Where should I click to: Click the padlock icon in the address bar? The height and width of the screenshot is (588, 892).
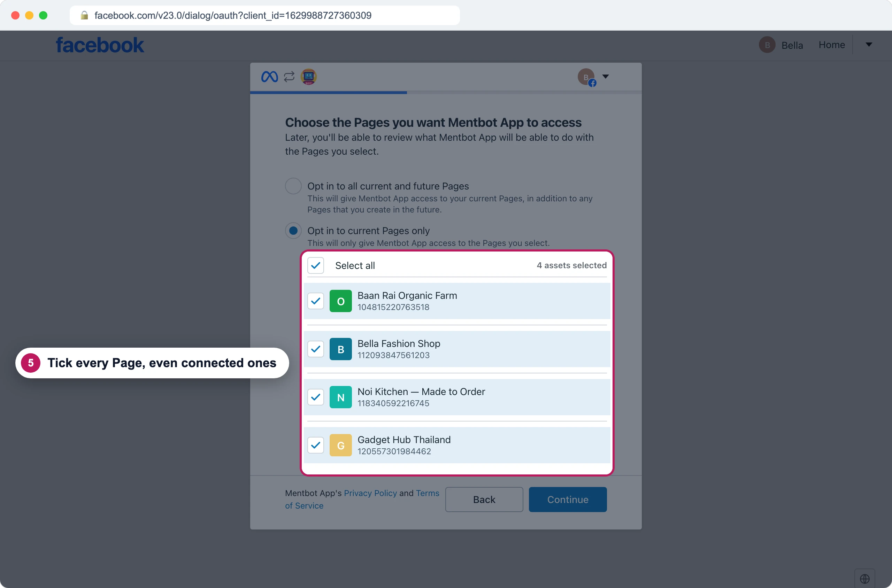84,15
